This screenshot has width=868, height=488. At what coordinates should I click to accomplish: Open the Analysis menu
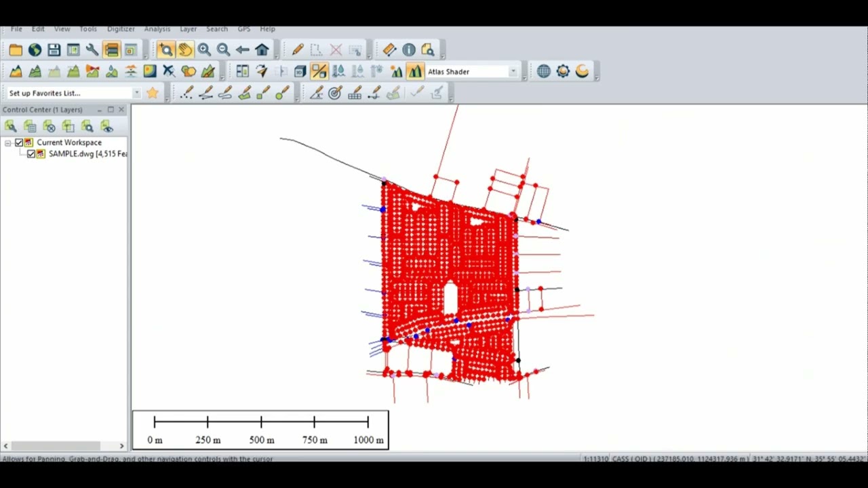coord(157,29)
